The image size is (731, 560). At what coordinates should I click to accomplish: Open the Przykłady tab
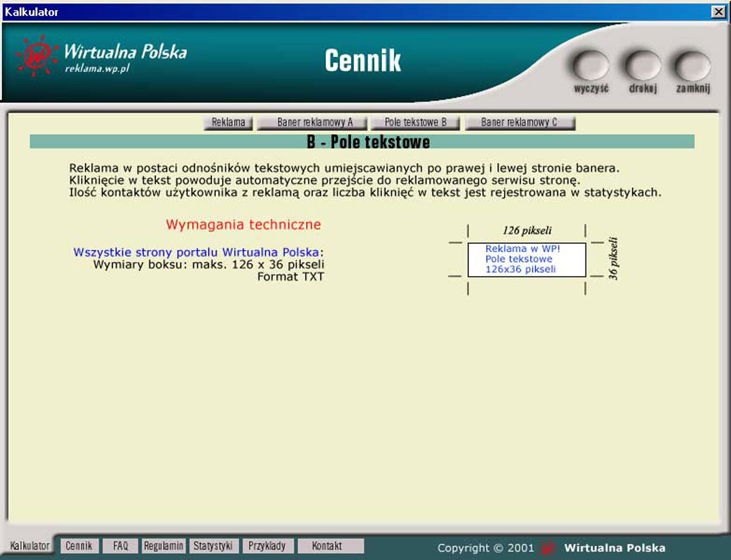point(267,546)
